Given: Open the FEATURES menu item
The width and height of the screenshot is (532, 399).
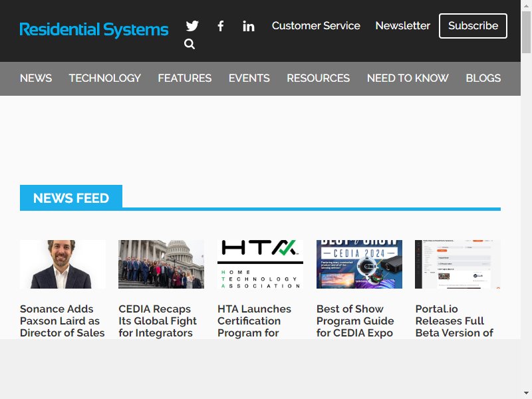Looking at the screenshot, I should [185, 78].
